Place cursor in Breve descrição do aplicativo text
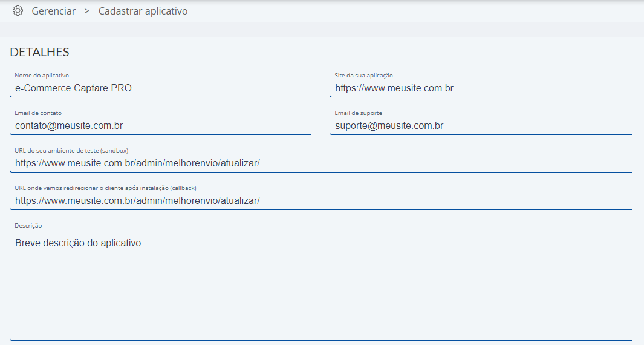This screenshot has width=644, height=345. pyautogui.click(x=79, y=243)
